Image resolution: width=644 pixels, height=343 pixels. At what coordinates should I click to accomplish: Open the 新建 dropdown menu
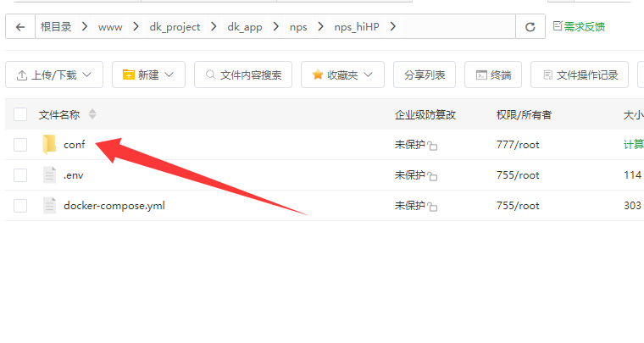pos(148,75)
